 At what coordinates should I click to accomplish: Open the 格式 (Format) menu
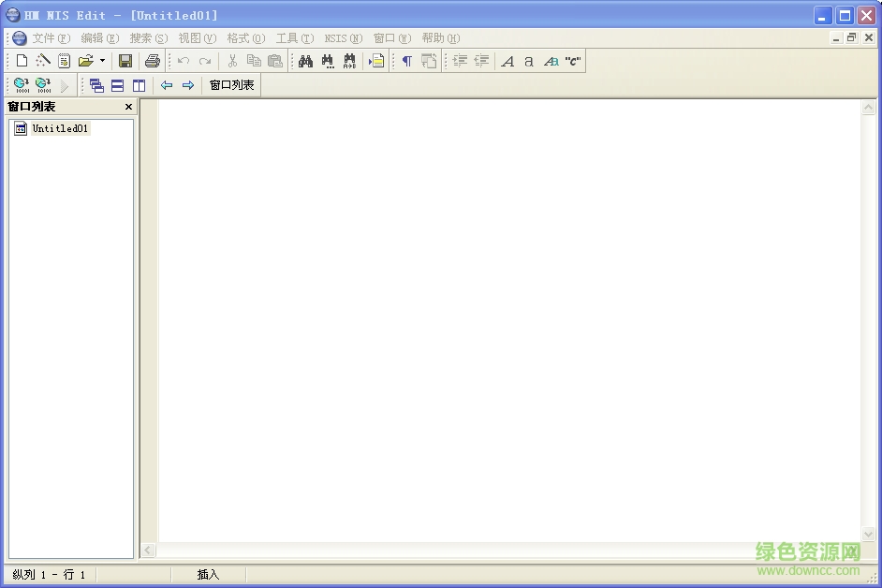click(x=244, y=38)
